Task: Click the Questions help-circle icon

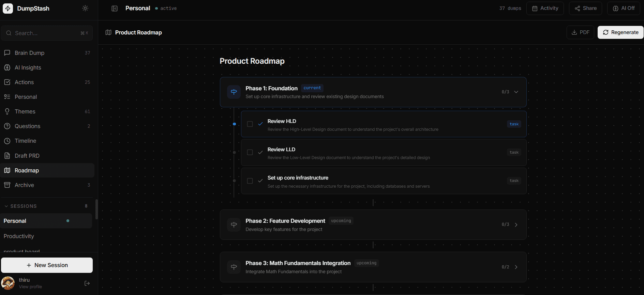Action: (x=7, y=126)
